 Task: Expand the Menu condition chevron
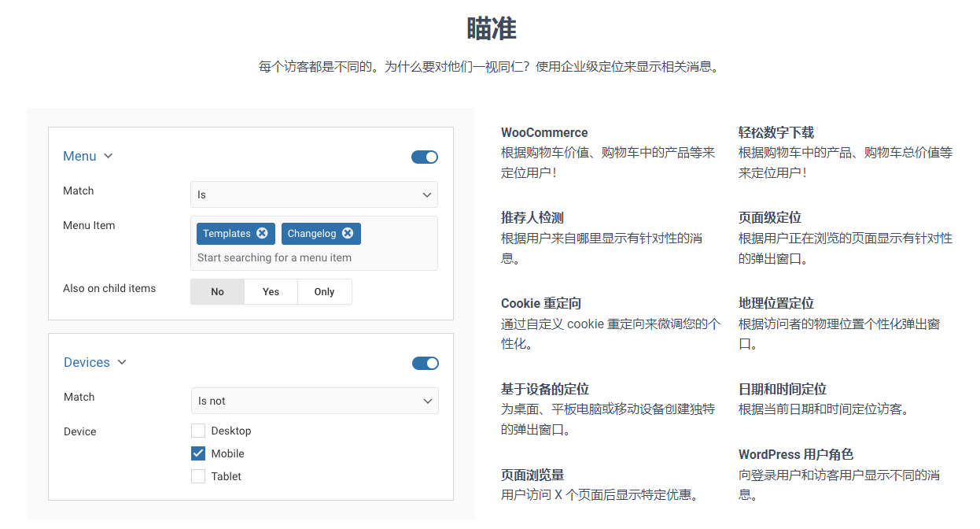109,156
